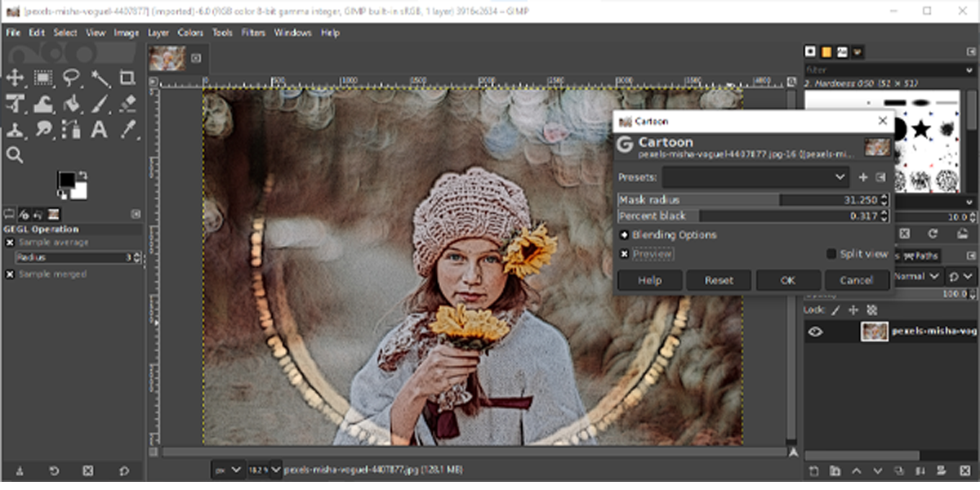The height and width of the screenshot is (490, 980).
Task: Select the Smudge tool
Action: pos(43,129)
